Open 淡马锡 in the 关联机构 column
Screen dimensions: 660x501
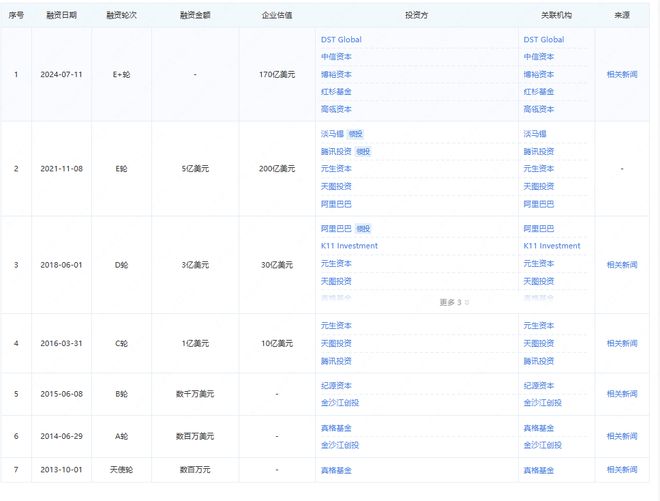pyautogui.click(x=535, y=134)
